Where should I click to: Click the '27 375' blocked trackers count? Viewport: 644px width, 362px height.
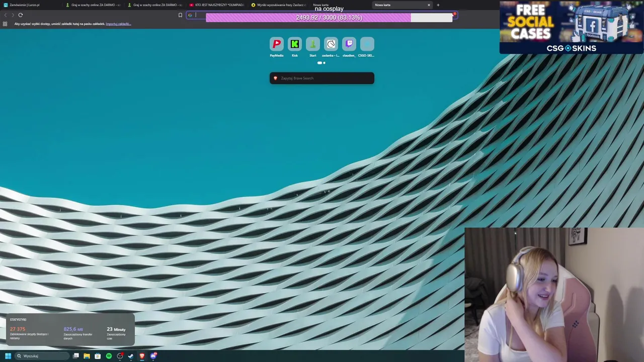(17, 329)
